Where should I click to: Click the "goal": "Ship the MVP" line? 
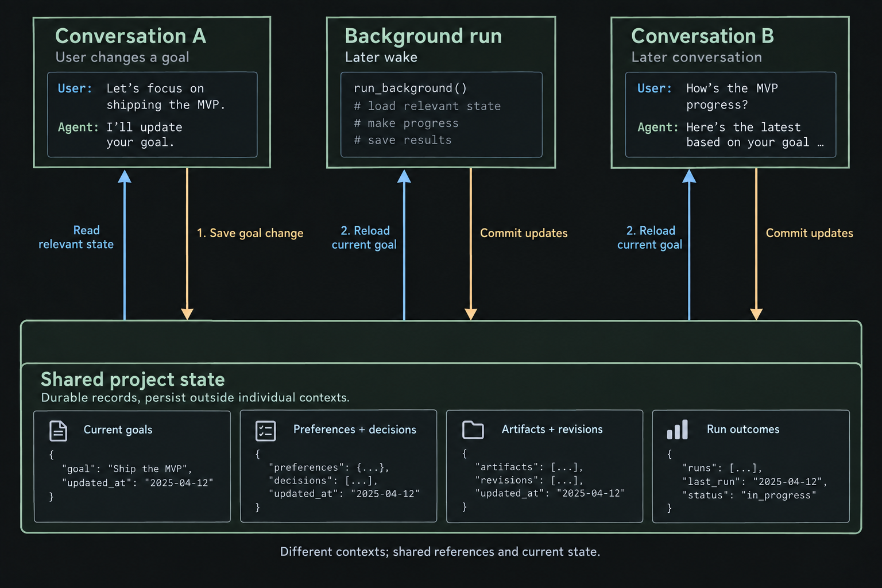point(127,469)
